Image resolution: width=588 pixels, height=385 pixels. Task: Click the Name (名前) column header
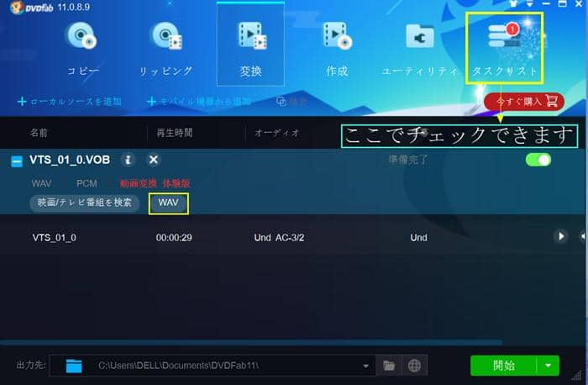[39, 133]
